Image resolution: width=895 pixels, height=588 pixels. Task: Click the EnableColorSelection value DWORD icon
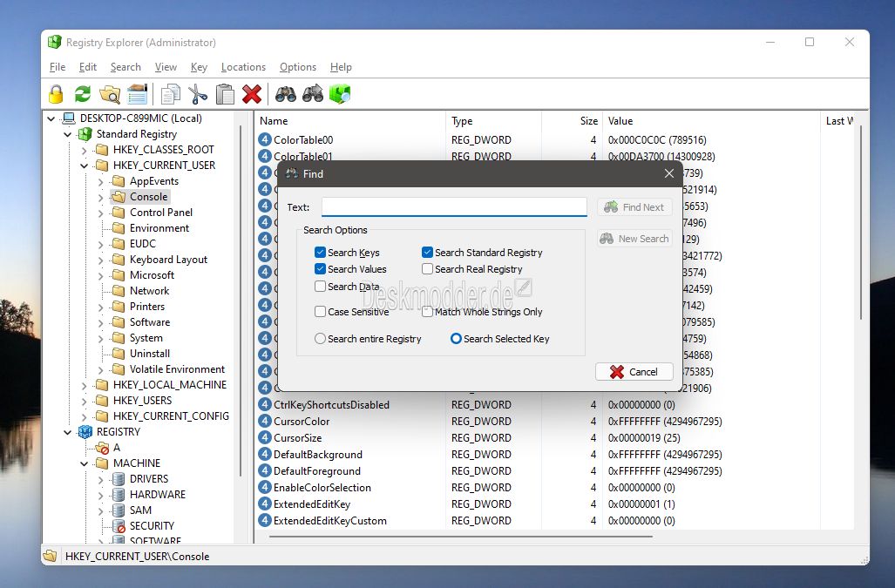[x=265, y=487]
